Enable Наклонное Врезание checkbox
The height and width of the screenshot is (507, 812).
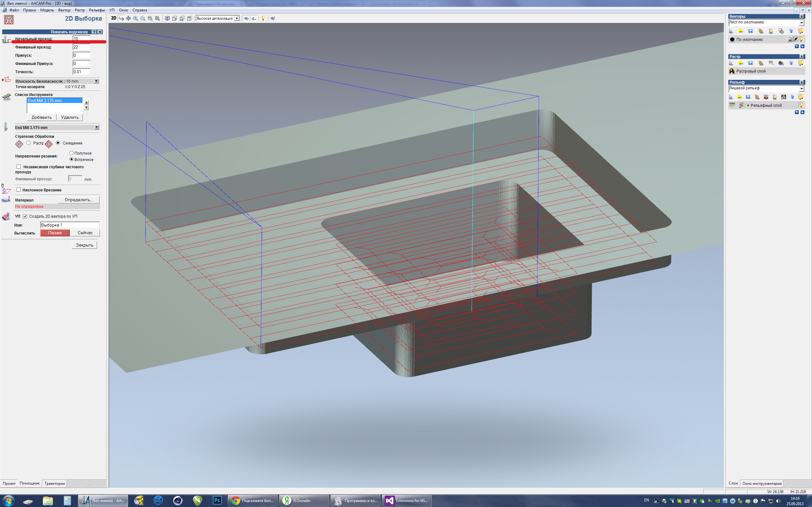19,190
